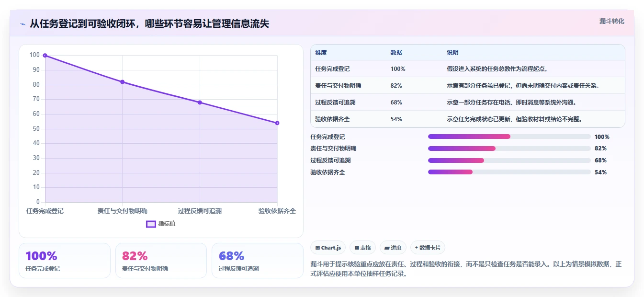Click the description starting 假设进入系统的任务总数
Viewport: 644px width, 297px height.
point(497,69)
